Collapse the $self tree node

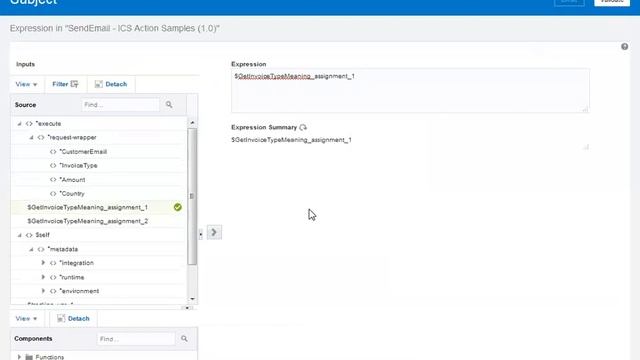pos(19,235)
